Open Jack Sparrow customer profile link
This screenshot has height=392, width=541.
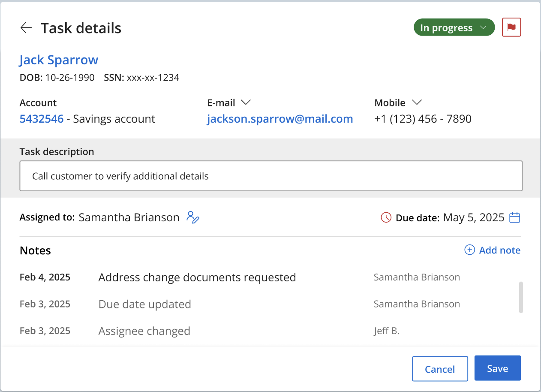59,60
